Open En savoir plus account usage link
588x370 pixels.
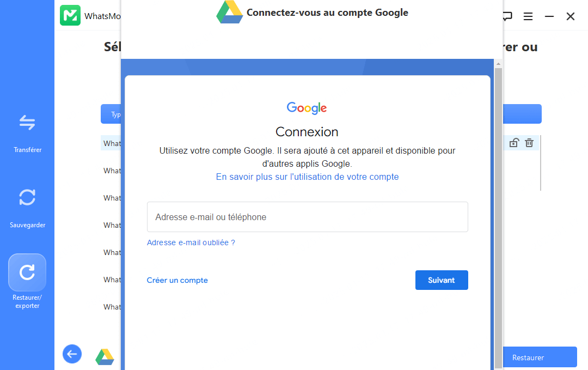[307, 177]
